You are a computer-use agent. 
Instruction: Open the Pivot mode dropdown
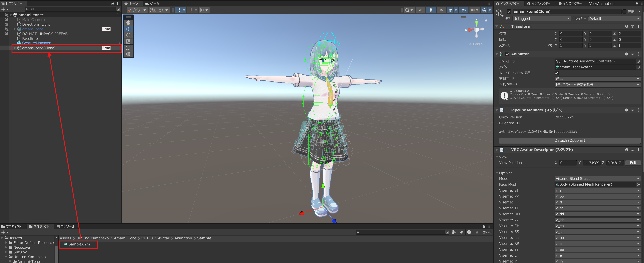(x=137, y=10)
